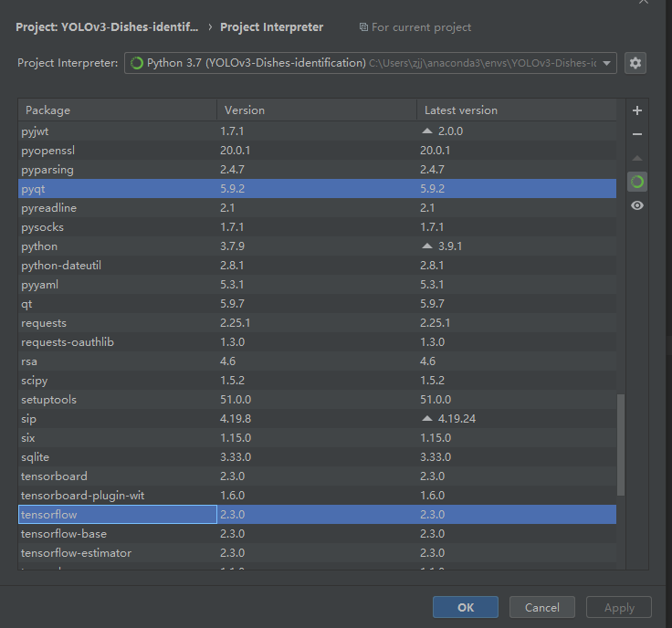Image resolution: width=672 pixels, height=628 pixels.
Task: Select the six package row
Action: click(317, 438)
